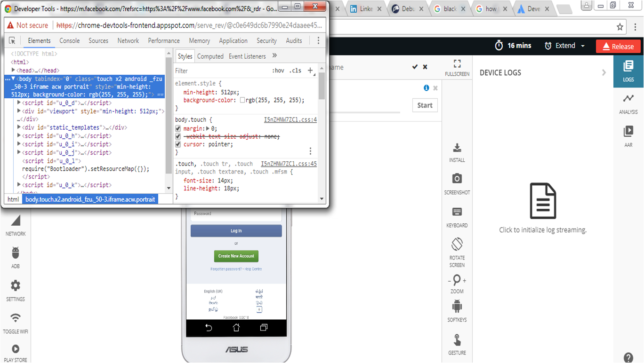Expand the margin shorthand value
Image resolution: width=644 pixels, height=363 pixels.
208,128
